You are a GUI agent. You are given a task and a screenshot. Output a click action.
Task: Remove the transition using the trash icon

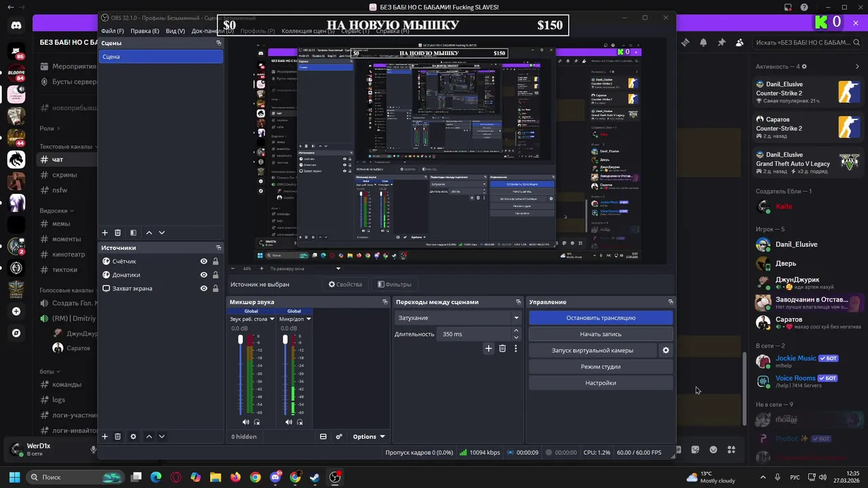pyautogui.click(x=502, y=348)
